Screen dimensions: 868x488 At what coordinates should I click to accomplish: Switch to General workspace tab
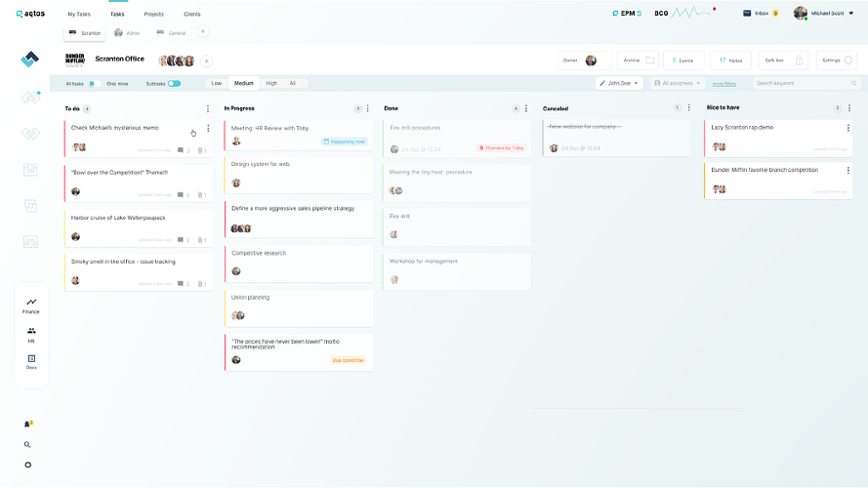point(171,33)
